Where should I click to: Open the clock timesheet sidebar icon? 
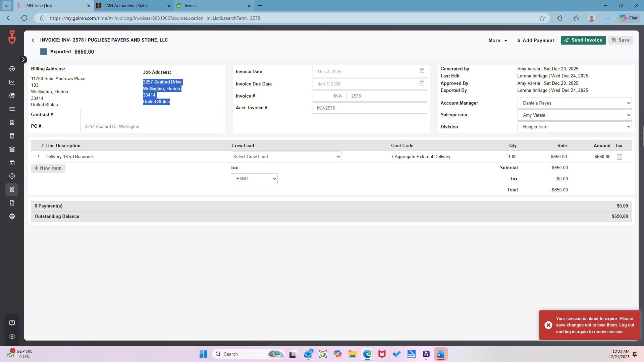point(12,176)
